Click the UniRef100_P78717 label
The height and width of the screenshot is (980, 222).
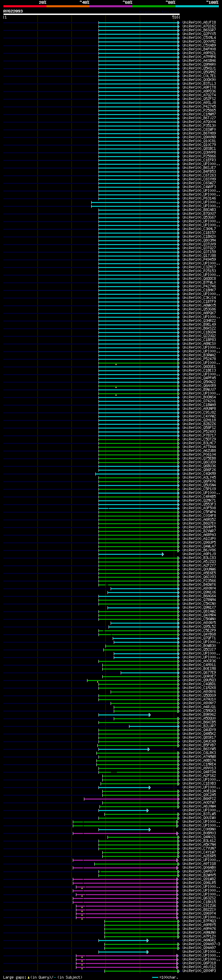(x=199, y=435)
